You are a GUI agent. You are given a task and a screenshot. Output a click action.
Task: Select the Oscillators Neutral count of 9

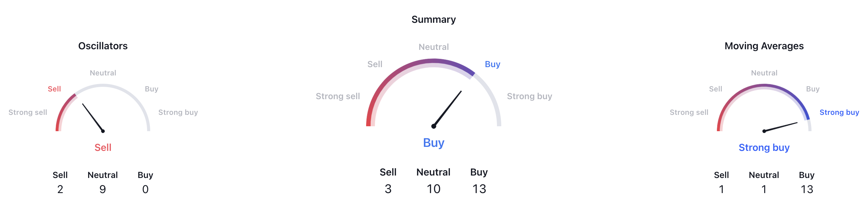(103, 189)
